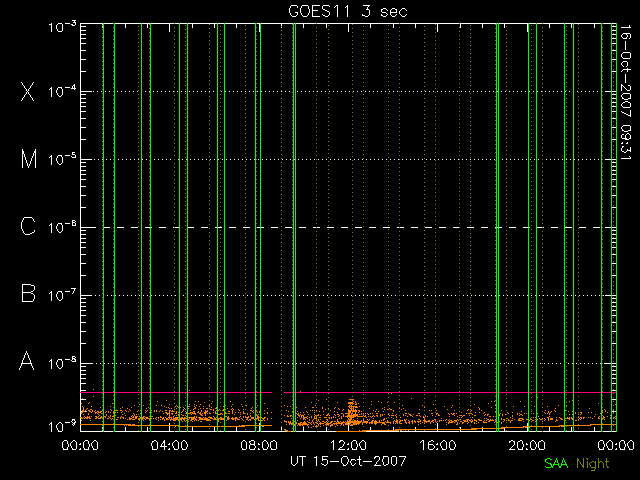This screenshot has height=480, width=640.
Task: Click the 10^-8 y-axis tick label
Action: click(x=62, y=363)
